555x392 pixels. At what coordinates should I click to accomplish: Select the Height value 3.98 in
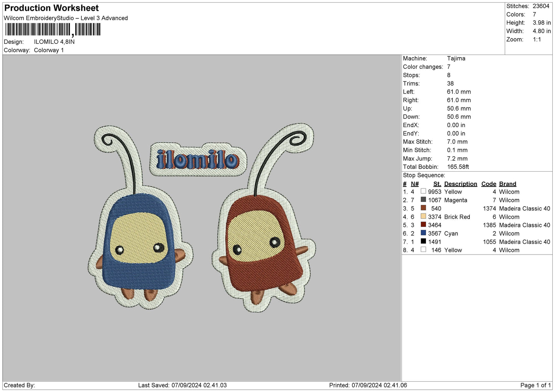pos(542,23)
